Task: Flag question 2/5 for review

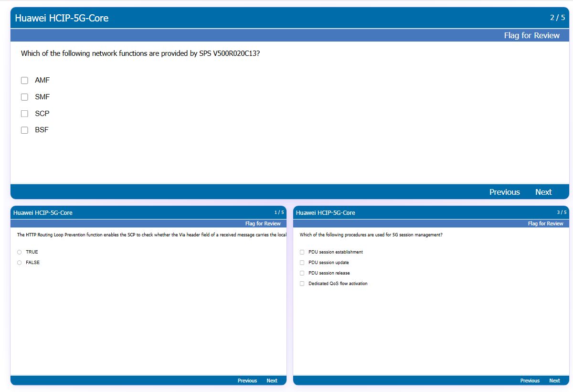Action: point(531,35)
